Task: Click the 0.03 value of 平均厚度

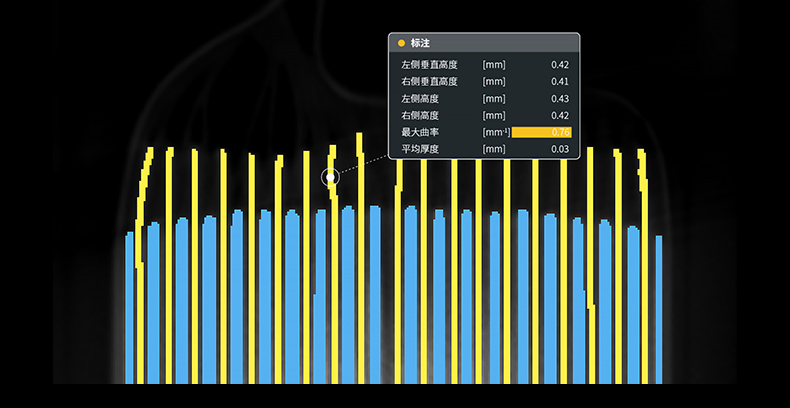Action: pos(560,149)
